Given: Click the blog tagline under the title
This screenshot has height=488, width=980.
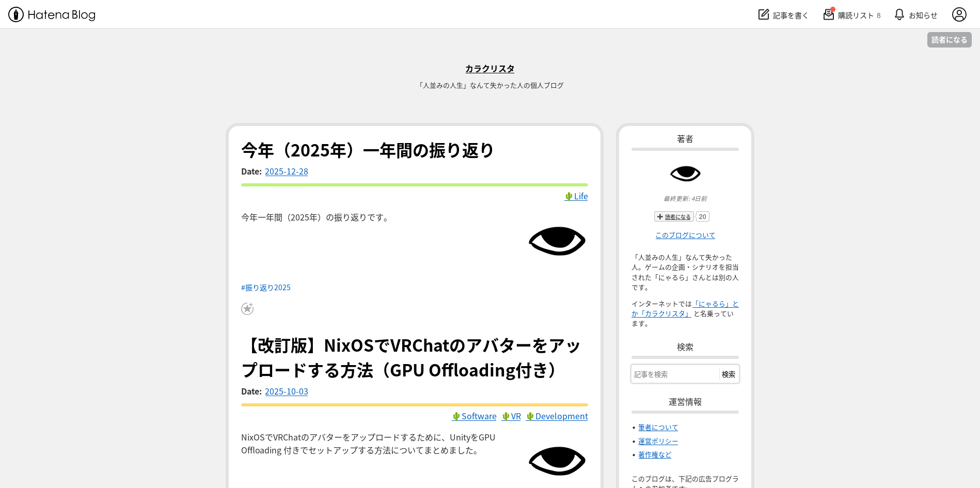Looking at the screenshot, I should click(490, 86).
